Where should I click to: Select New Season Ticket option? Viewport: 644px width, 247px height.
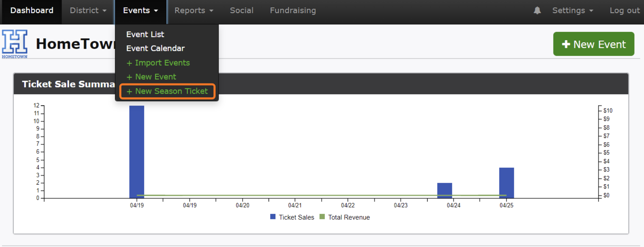click(167, 91)
